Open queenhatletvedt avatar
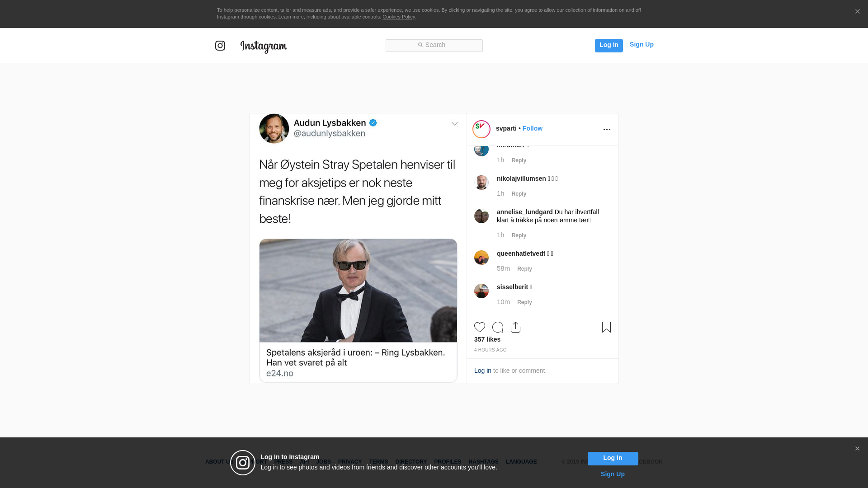 click(481, 258)
